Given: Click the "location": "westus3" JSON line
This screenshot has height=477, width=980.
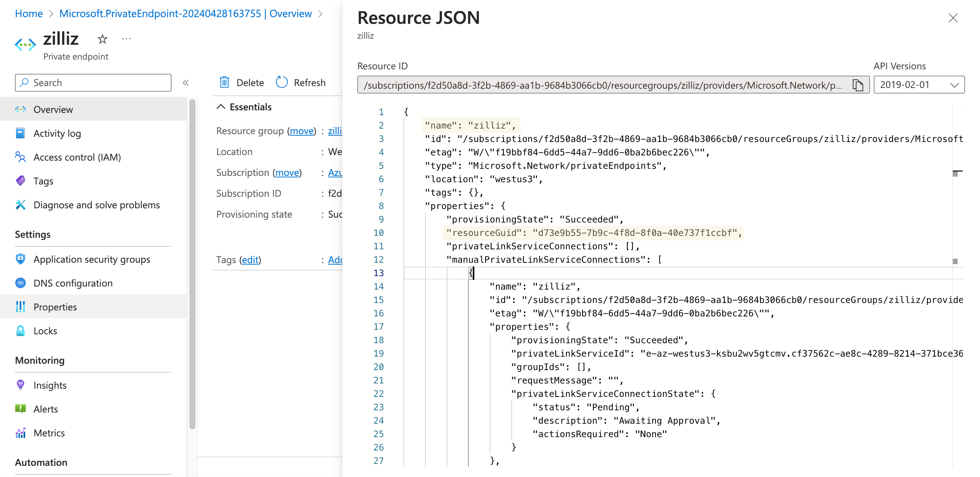Looking at the screenshot, I should click(x=484, y=179).
